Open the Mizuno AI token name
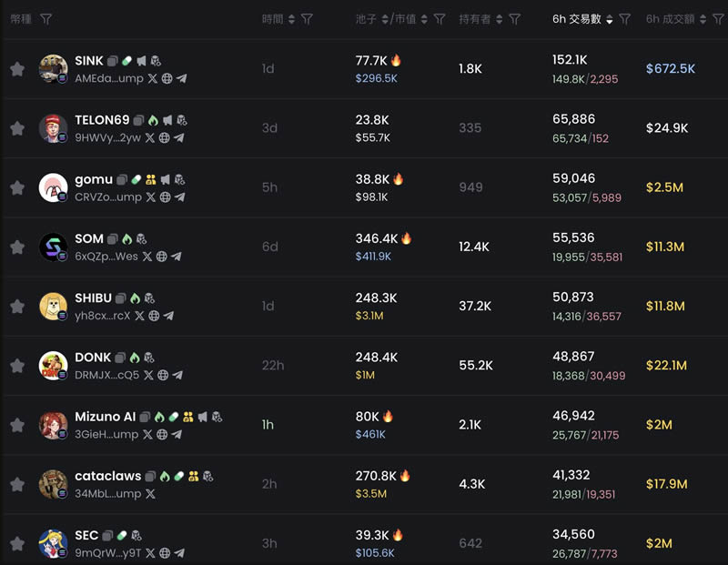Viewport: 728px width, 565px height. point(105,418)
